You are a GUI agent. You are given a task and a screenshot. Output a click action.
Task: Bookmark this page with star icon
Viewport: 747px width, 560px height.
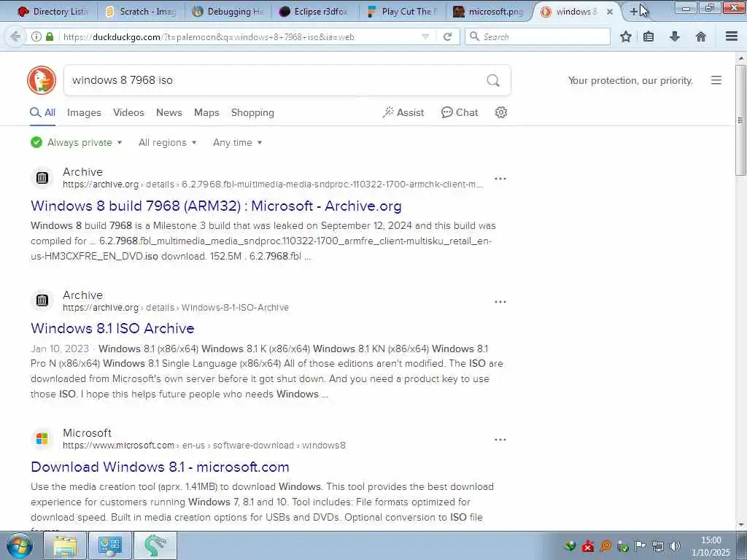[x=625, y=36]
